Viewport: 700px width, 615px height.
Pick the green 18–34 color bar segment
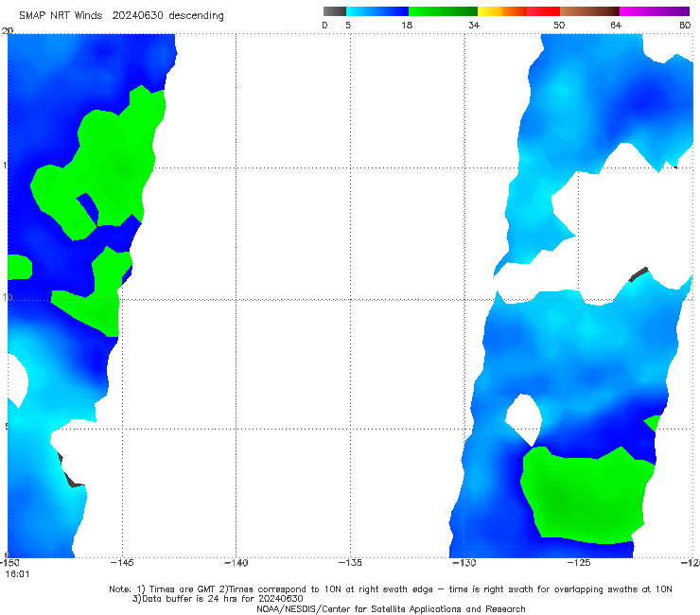point(443,11)
